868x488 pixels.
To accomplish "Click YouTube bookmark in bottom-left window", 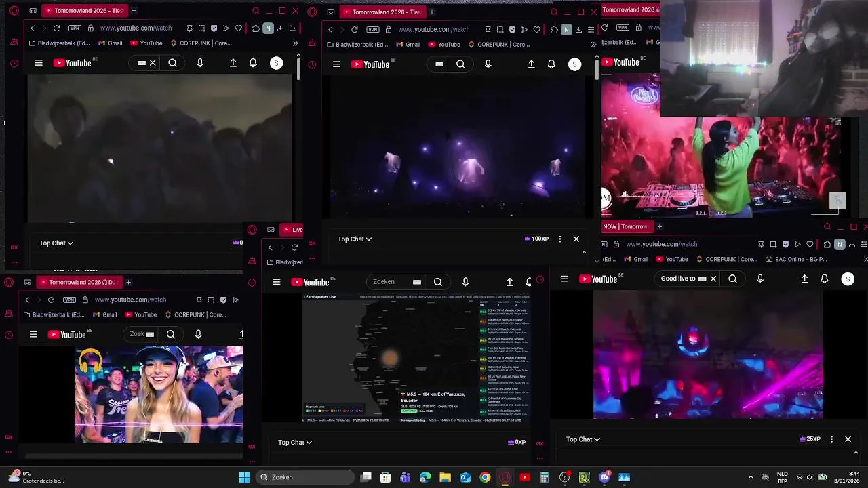I will [140, 314].
